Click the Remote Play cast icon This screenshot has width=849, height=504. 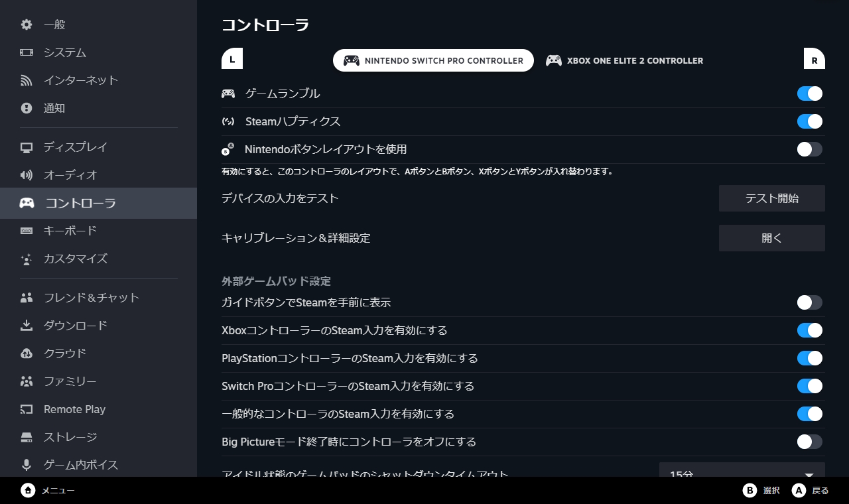pos(27,409)
